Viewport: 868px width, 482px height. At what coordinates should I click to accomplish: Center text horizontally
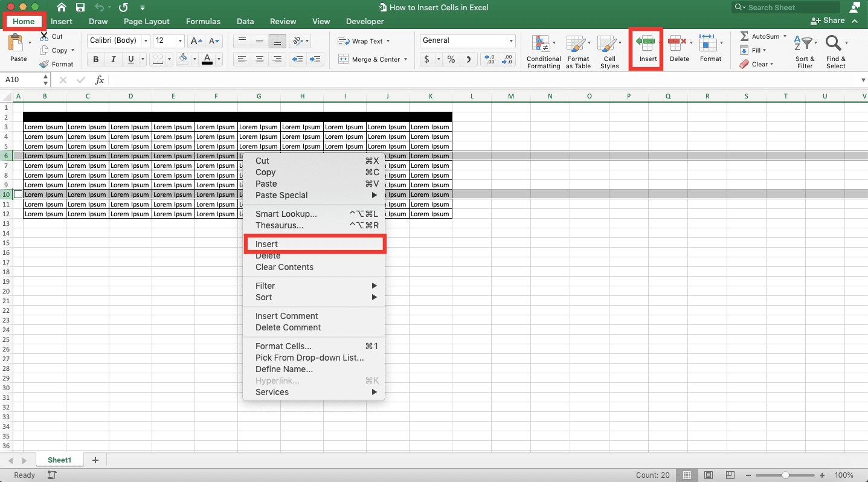pyautogui.click(x=260, y=59)
